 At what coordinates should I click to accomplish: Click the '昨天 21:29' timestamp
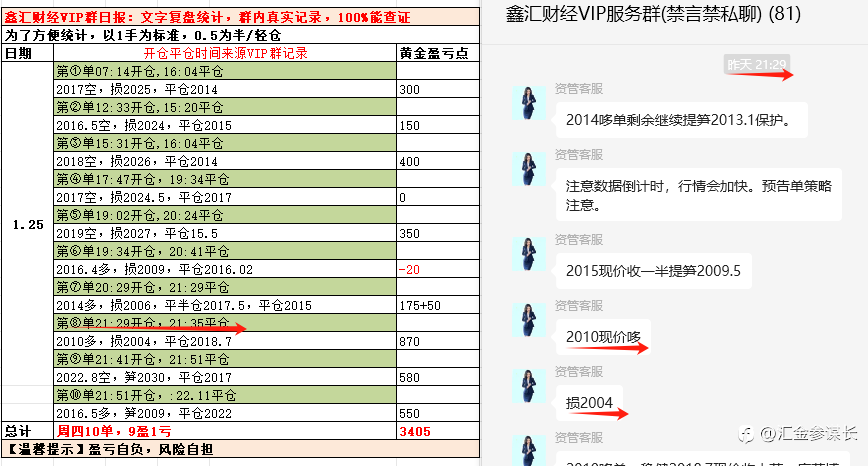point(756,65)
